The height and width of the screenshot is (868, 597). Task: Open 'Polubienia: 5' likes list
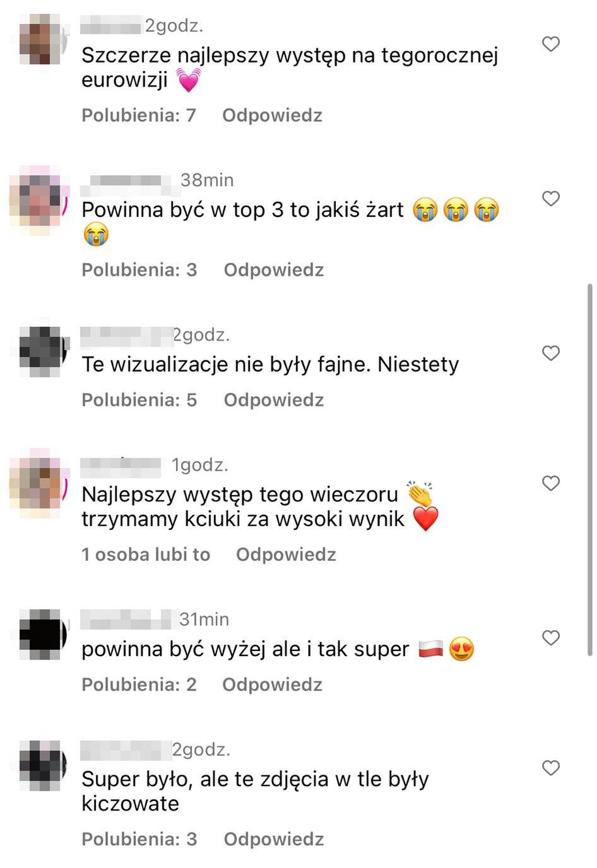coord(139,400)
